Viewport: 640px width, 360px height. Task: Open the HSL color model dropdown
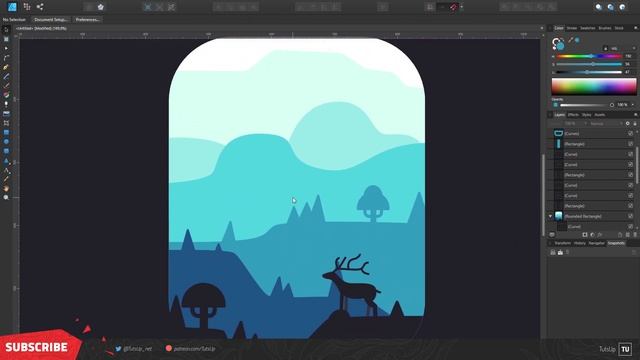click(x=623, y=48)
